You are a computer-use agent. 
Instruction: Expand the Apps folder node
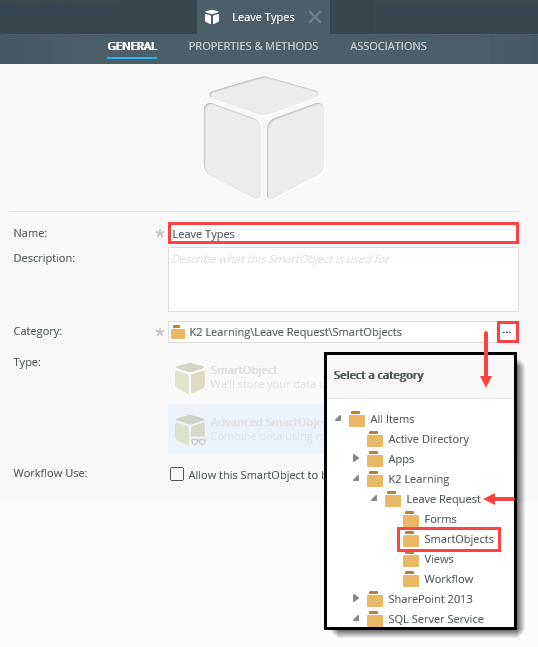point(356,458)
